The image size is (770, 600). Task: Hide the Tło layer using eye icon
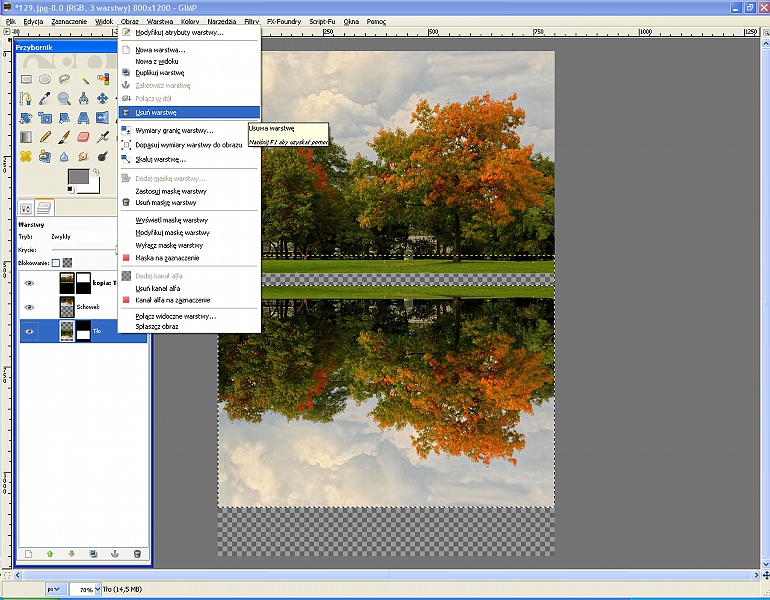click(29, 332)
